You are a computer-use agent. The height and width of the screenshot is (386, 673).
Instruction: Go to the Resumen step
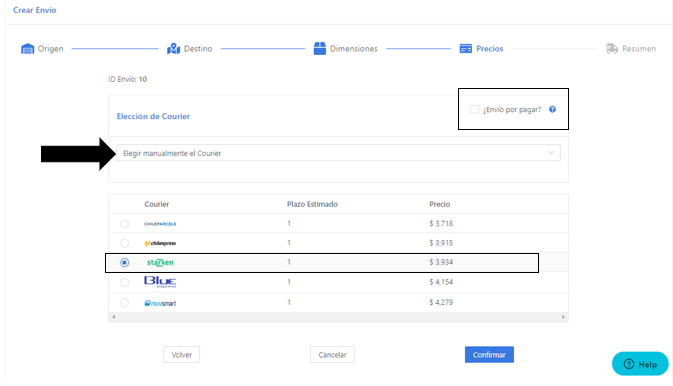pos(631,49)
